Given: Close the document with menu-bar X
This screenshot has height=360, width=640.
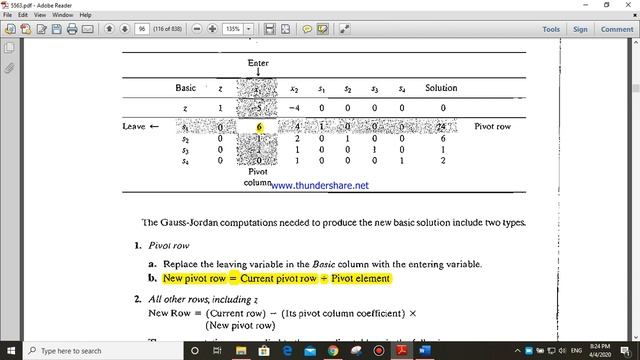Looking at the screenshot, I should point(635,15).
